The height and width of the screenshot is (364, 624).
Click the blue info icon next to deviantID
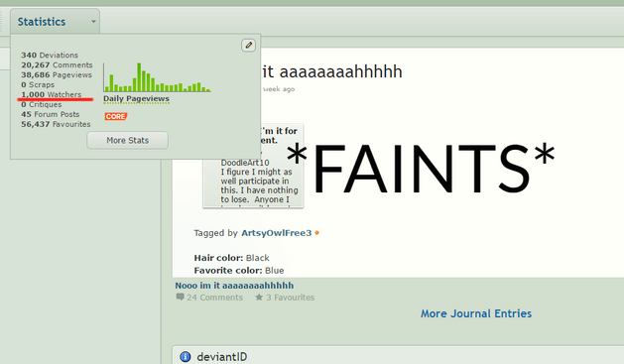coord(186,357)
